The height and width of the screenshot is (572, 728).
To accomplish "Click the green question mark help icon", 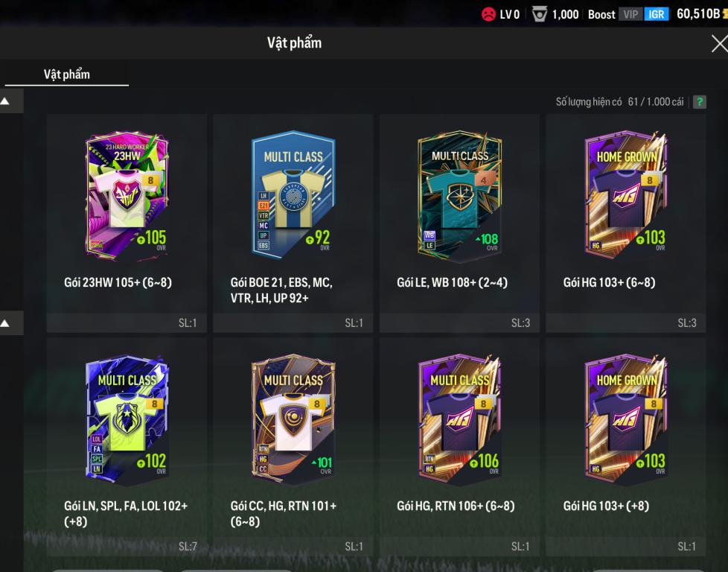I will (699, 102).
